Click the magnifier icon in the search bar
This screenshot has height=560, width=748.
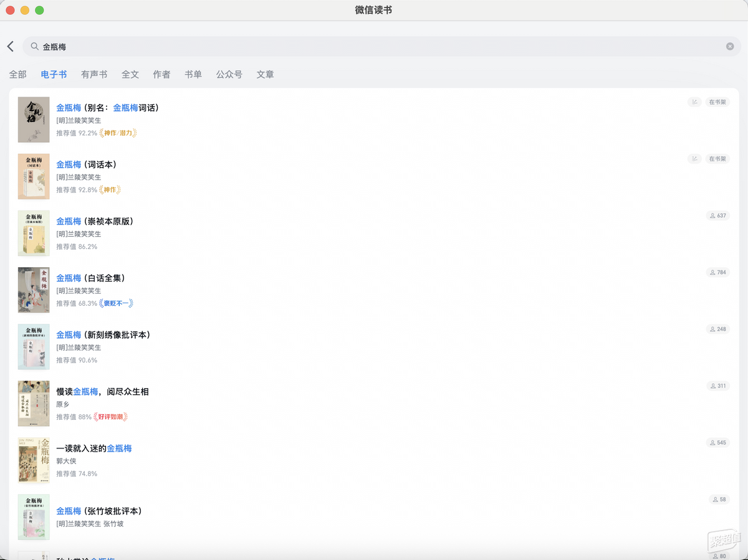[35, 47]
